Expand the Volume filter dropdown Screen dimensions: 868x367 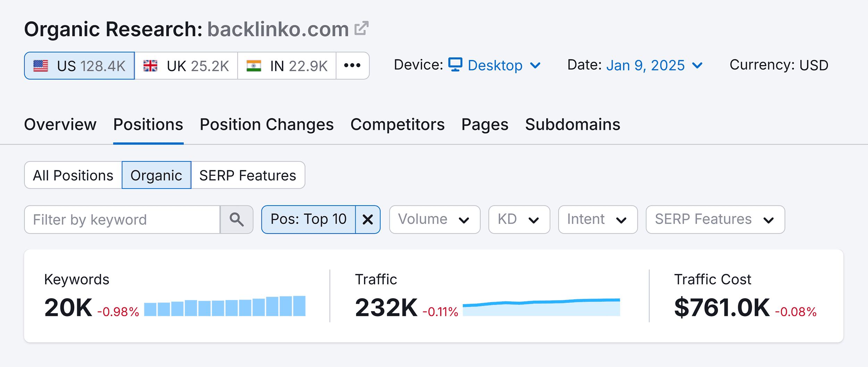(x=435, y=219)
